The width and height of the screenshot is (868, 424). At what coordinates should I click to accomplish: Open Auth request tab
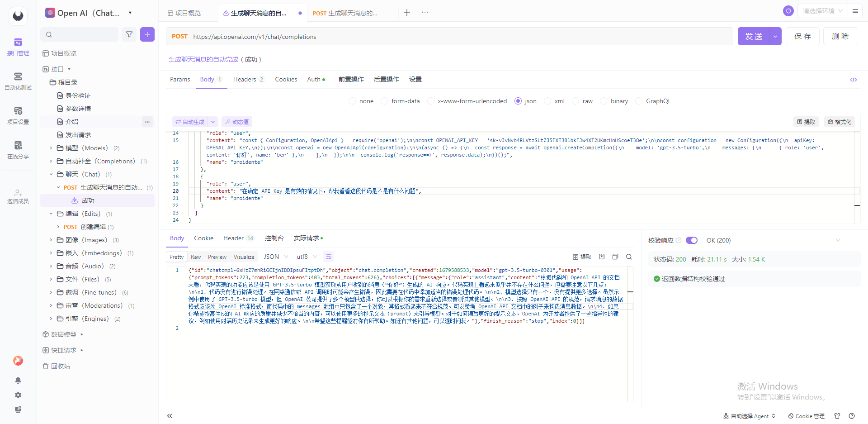coord(316,79)
